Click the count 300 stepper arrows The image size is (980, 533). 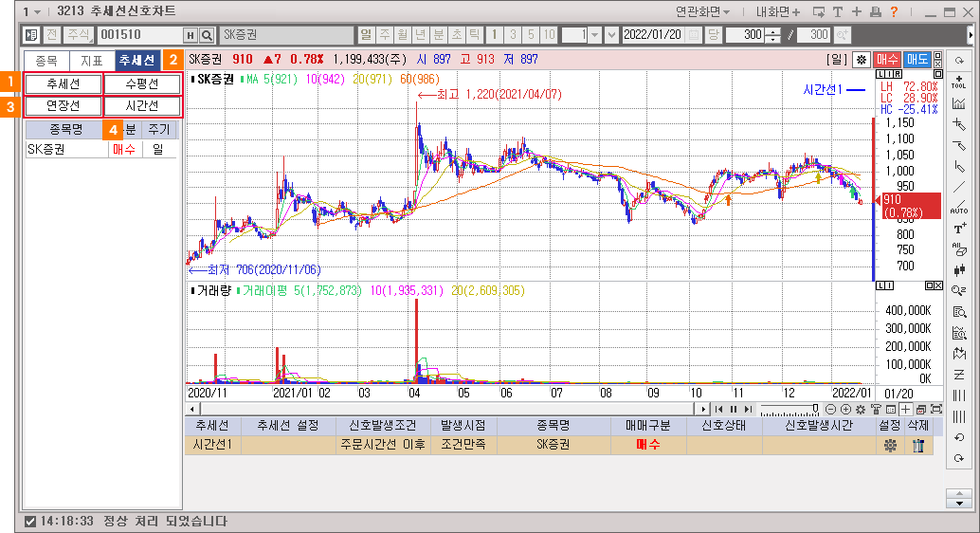(773, 35)
